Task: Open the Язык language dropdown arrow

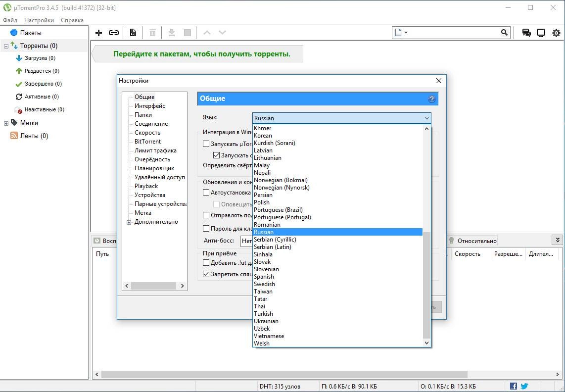Action: [426, 118]
